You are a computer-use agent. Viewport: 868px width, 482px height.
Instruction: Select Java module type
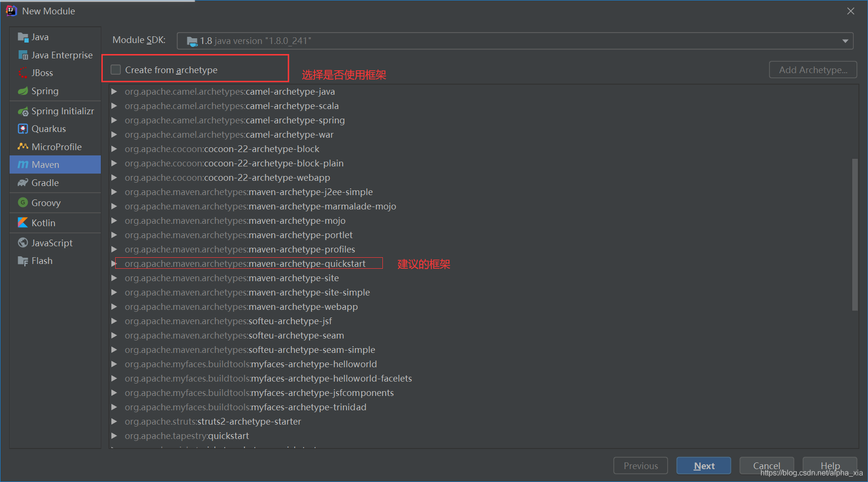(55, 37)
